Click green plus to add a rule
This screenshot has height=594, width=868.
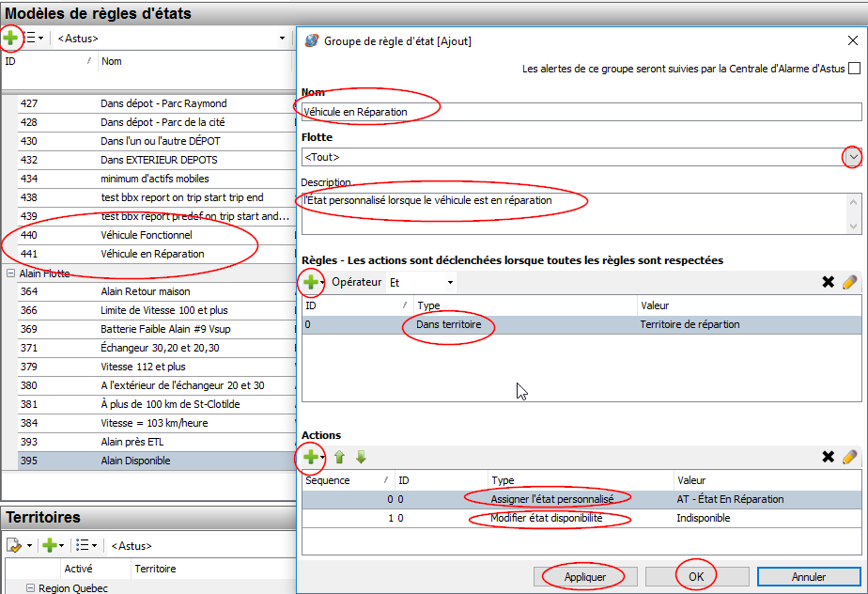click(309, 282)
